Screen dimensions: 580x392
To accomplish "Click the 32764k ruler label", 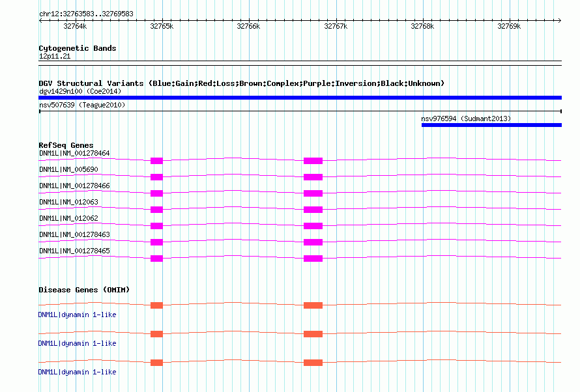I will (75, 26).
